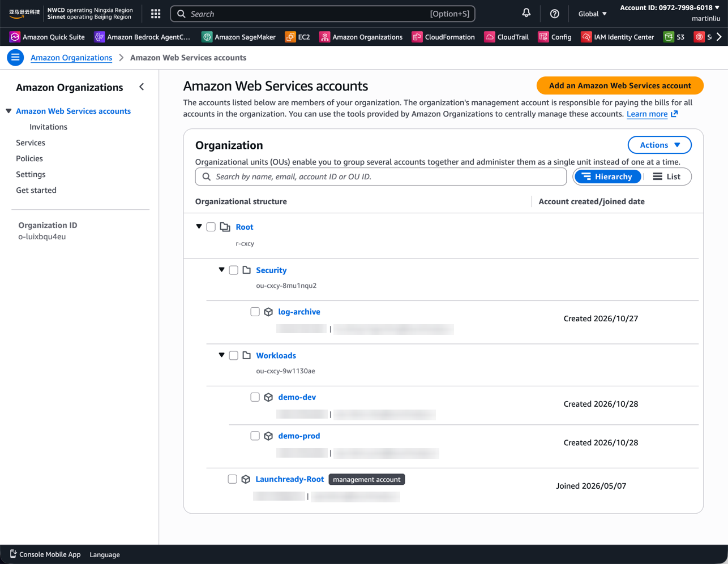Check the Workloads OU checkbox

234,356
